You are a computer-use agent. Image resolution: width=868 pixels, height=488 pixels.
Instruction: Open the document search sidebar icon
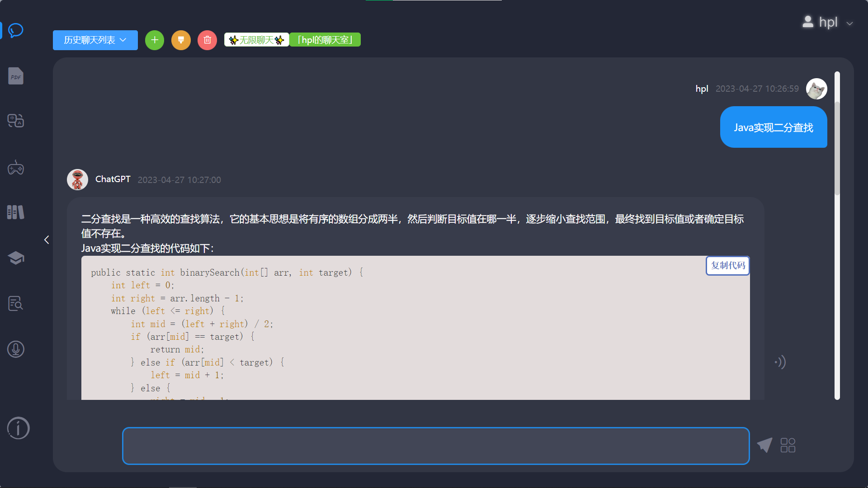click(x=16, y=303)
